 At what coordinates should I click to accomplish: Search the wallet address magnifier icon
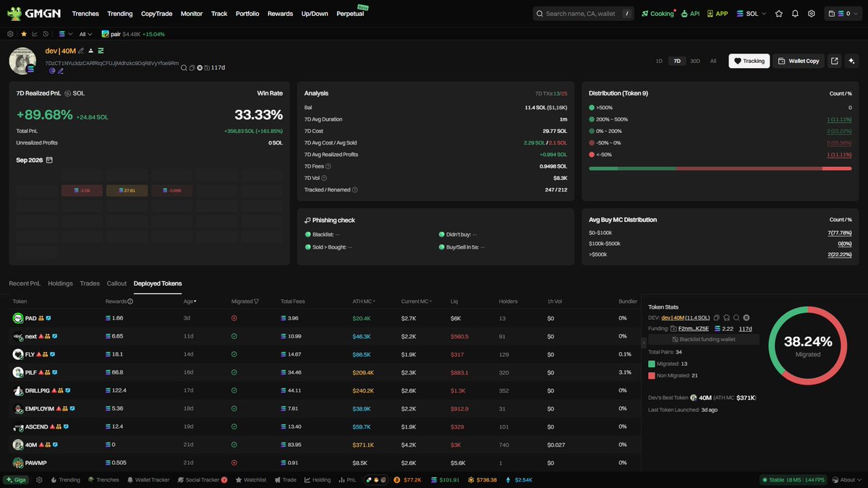[184, 67]
